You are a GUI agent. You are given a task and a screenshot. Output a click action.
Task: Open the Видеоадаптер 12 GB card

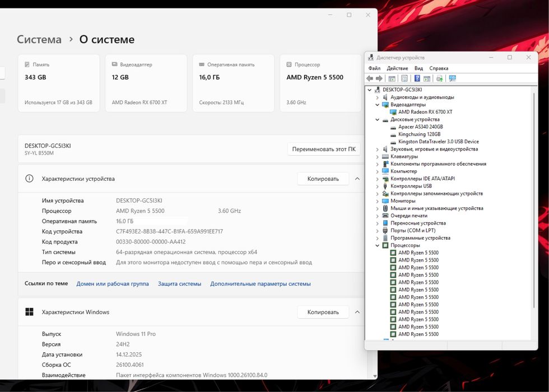coord(146,83)
